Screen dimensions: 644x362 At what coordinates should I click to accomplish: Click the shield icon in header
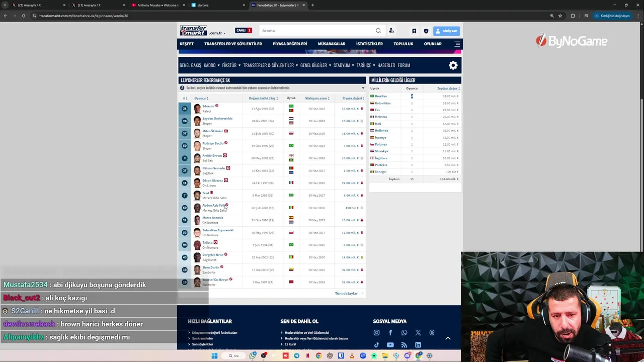tap(426, 31)
